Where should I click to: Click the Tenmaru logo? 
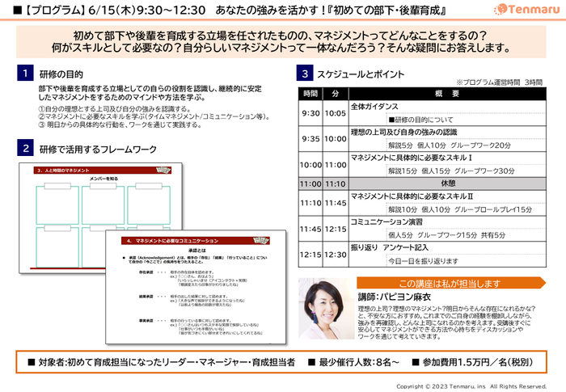(x=526, y=9)
